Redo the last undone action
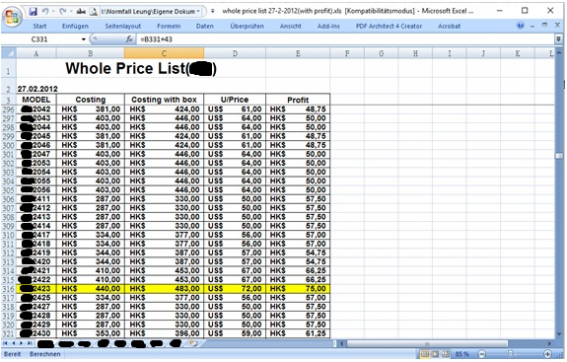The width and height of the screenshot is (567, 362). [x=63, y=12]
